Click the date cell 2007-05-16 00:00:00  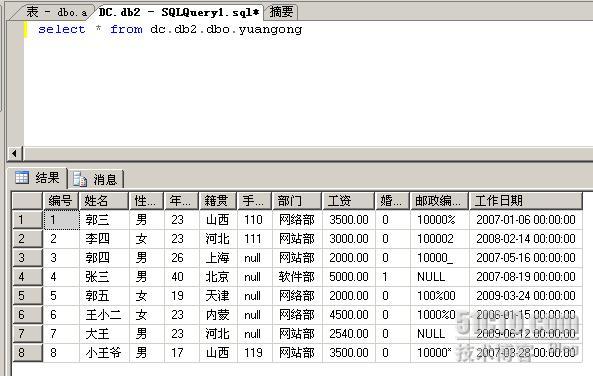pyautogui.click(x=526, y=258)
